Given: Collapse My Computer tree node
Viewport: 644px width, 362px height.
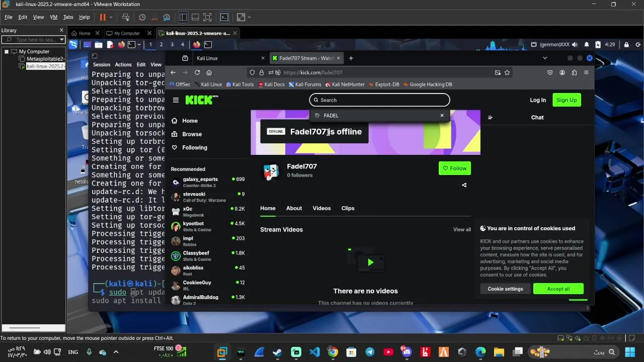Looking at the screenshot, I should (x=7, y=52).
